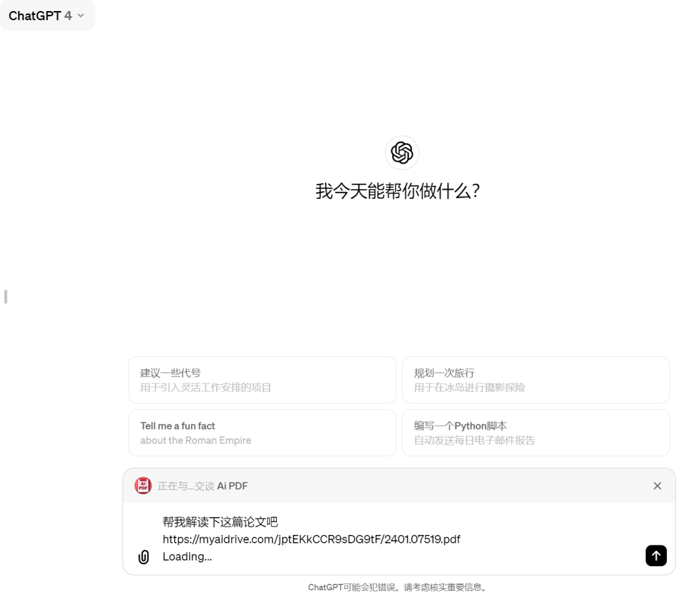The width and height of the screenshot is (700, 596).
Task: Click the 'Loading...' text in the message box
Action: coord(187,556)
